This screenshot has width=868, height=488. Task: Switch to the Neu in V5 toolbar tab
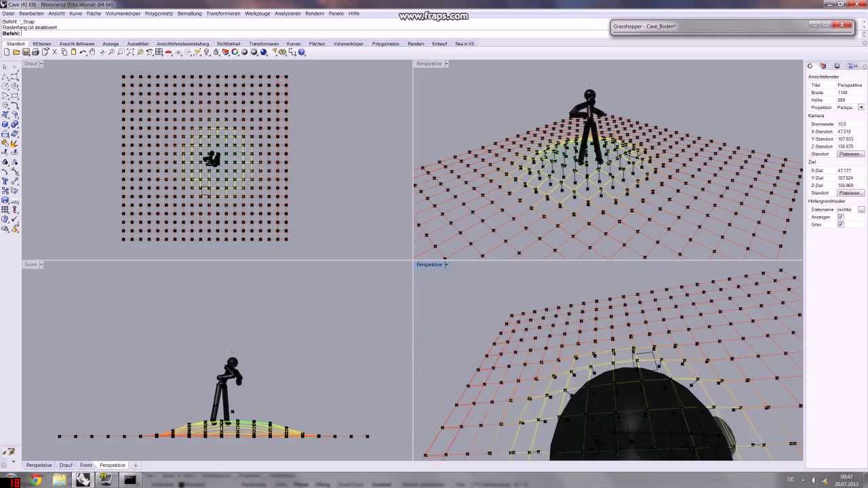point(465,43)
